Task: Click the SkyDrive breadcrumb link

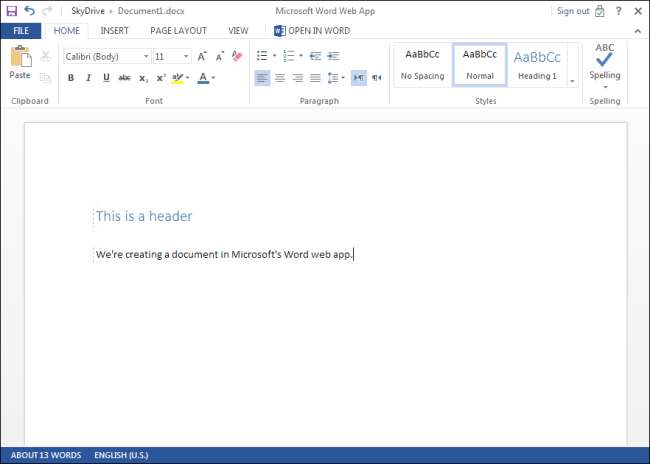Action: pos(88,11)
